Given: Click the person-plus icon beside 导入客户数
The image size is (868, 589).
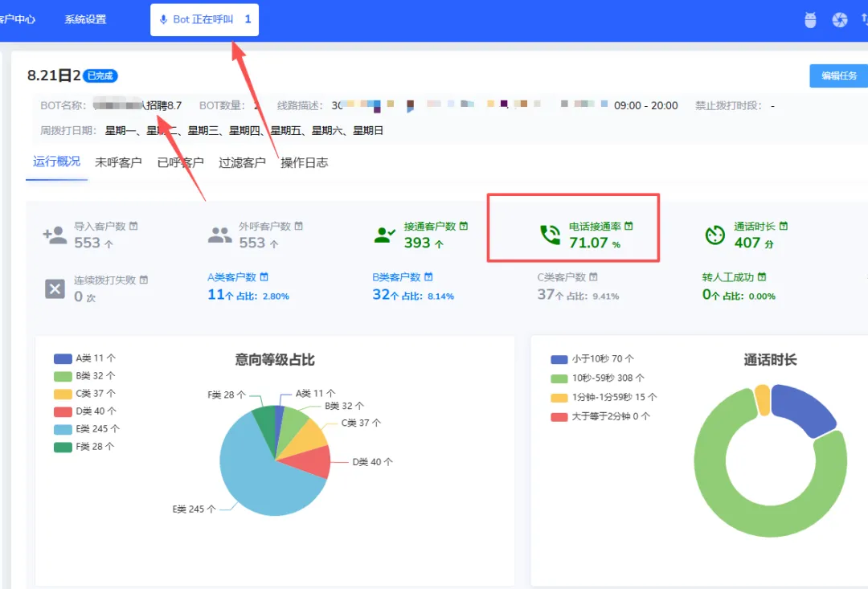Looking at the screenshot, I should (x=55, y=233).
